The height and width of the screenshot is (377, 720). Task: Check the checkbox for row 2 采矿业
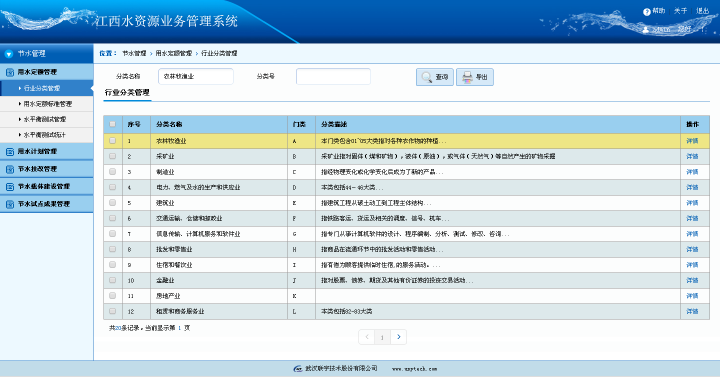(x=112, y=156)
